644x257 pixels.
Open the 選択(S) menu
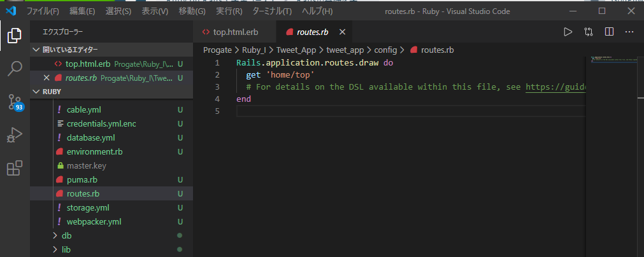(x=118, y=11)
